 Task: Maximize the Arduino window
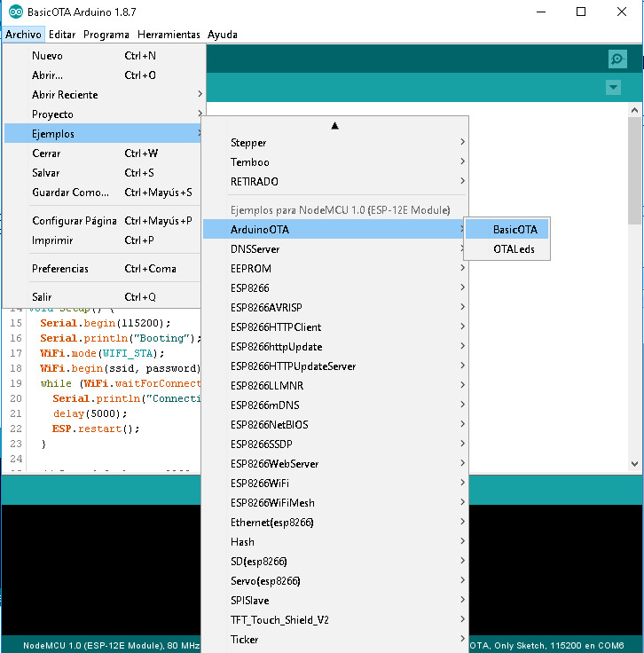581,12
